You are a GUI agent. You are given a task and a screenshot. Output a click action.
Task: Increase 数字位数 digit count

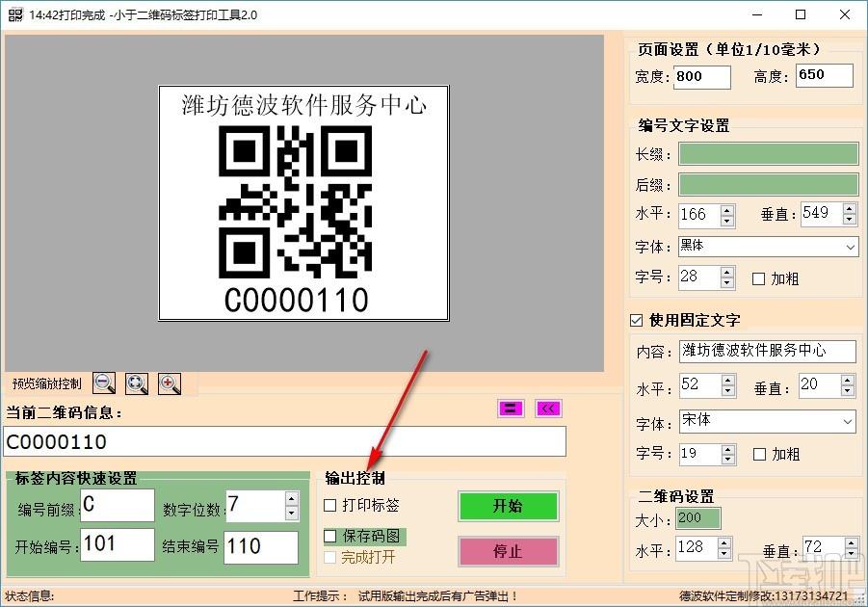tap(292, 499)
